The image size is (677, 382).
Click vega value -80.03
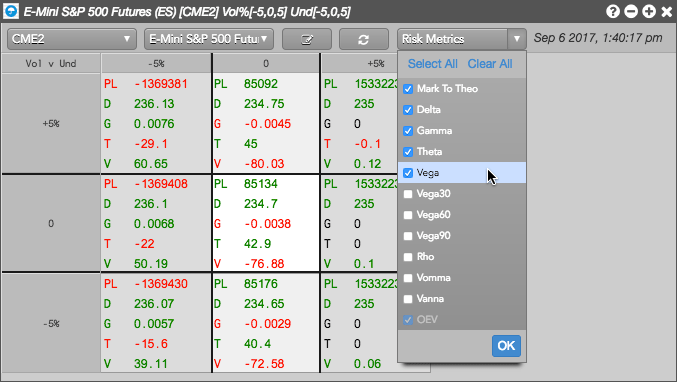[264, 164]
